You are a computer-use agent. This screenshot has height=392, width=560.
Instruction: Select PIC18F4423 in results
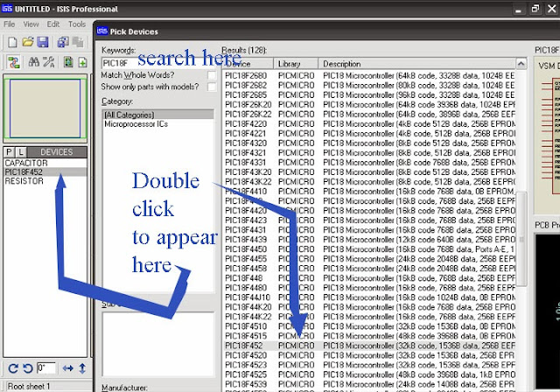click(369, 220)
